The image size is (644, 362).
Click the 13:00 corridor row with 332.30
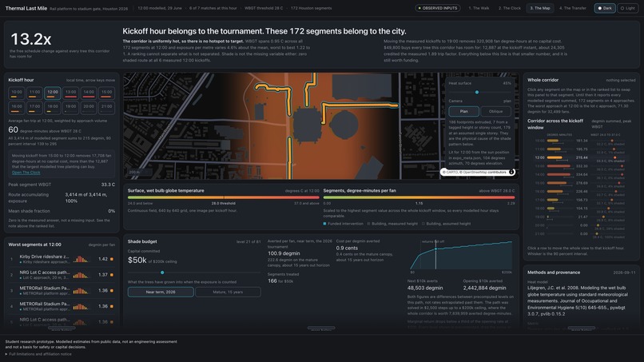tap(581, 166)
